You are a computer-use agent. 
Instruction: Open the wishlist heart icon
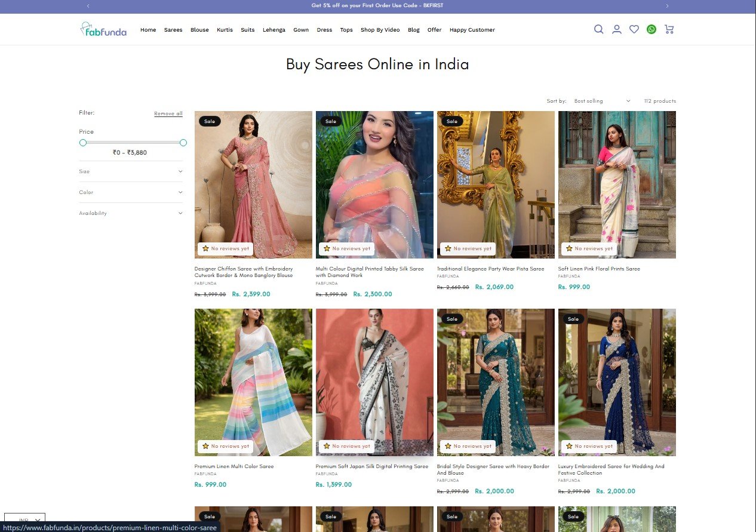click(634, 29)
